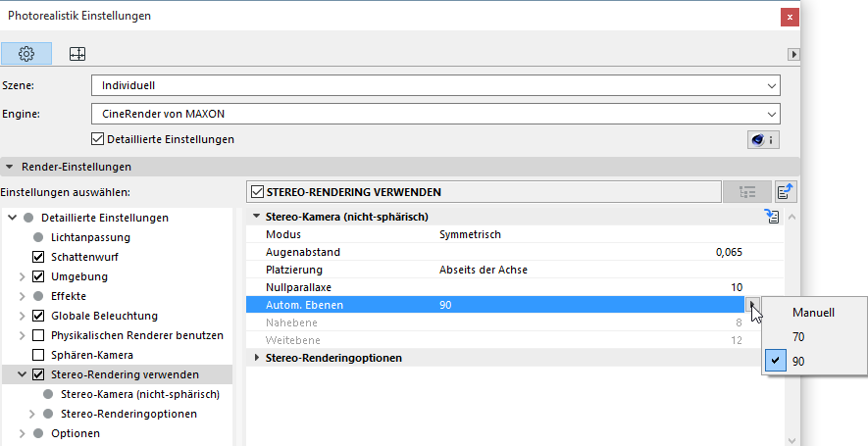Screen dimensions: 868x446
Task: Open the render settings gear tab
Action: [26, 53]
